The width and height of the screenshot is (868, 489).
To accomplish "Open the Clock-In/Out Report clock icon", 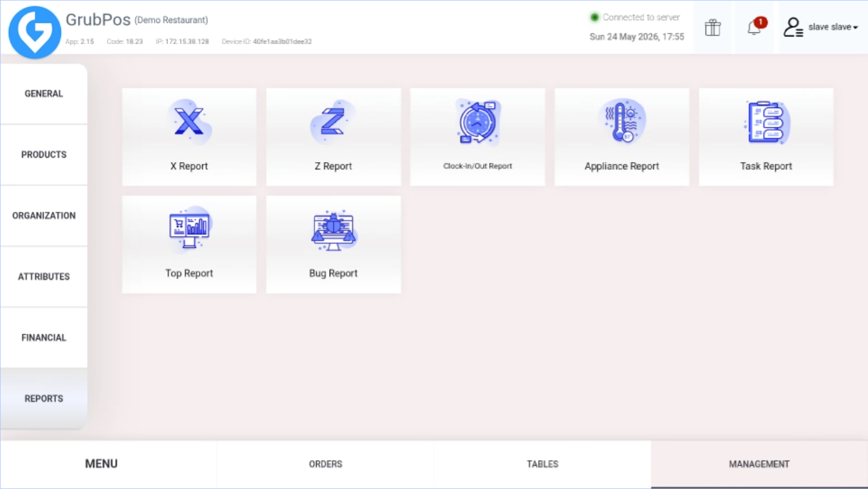I will click(478, 122).
